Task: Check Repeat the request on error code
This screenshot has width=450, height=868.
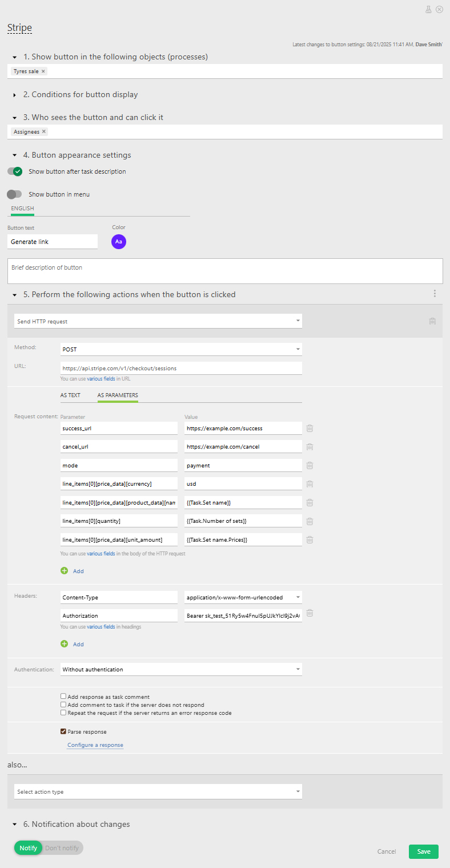Action: (63, 713)
